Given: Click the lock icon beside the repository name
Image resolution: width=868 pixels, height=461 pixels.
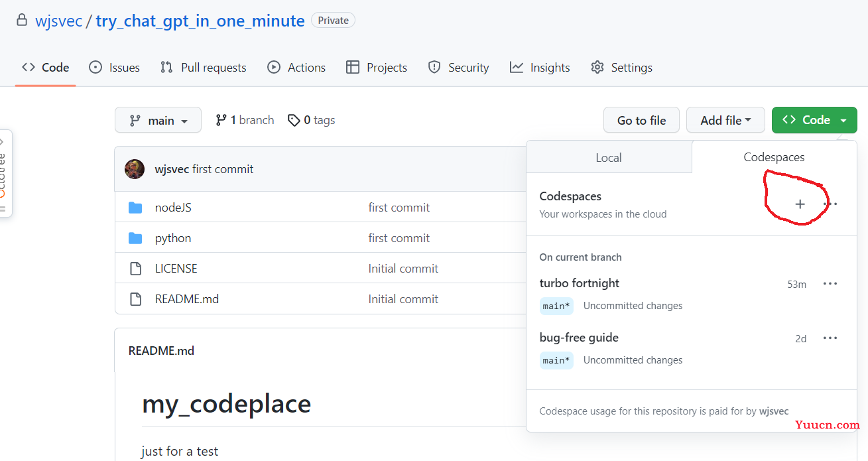Looking at the screenshot, I should 22,20.
